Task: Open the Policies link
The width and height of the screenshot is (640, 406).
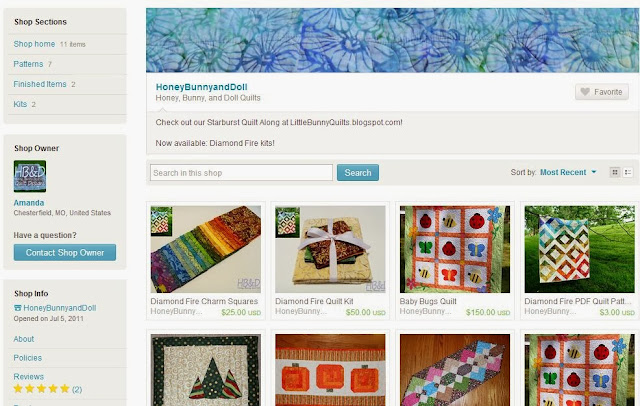Action: click(x=27, y=358)
